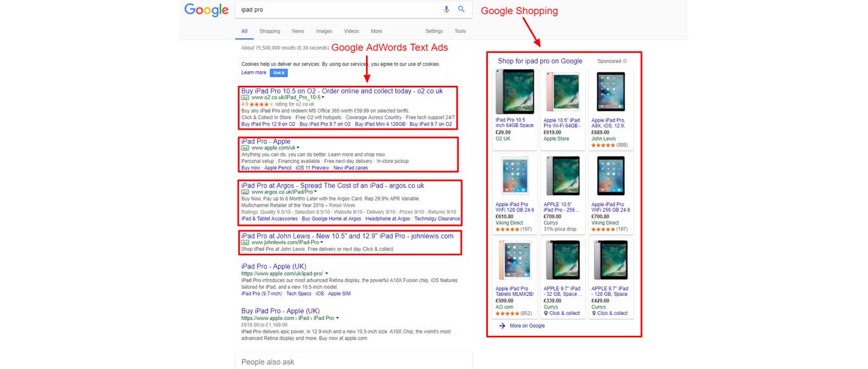Click the Ad badge on the John Lewis ad
Screen dimensions: 868x369
(x=245, y=242)
